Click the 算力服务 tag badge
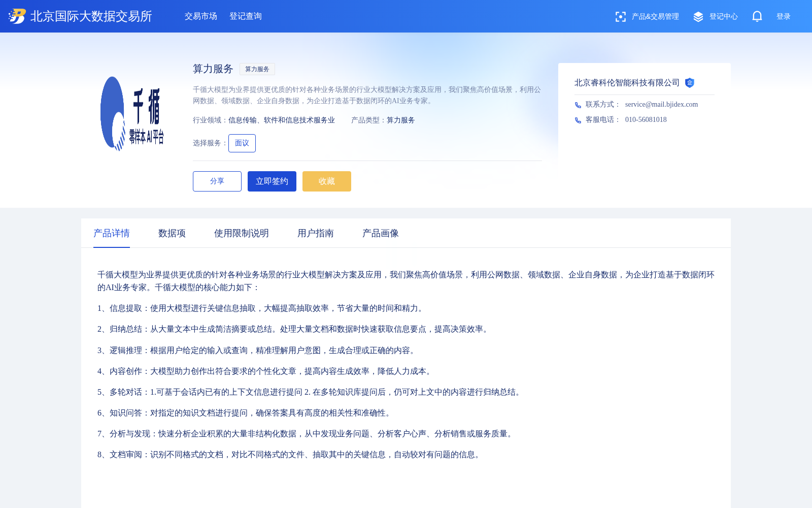Screen dimensions: 812x508 (x=257, y=69)
